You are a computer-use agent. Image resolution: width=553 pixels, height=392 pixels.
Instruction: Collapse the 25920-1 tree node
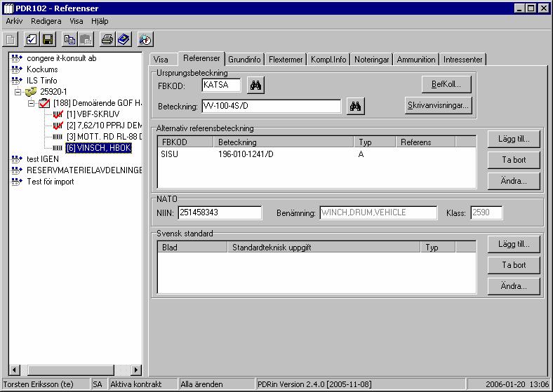[18, 92]
